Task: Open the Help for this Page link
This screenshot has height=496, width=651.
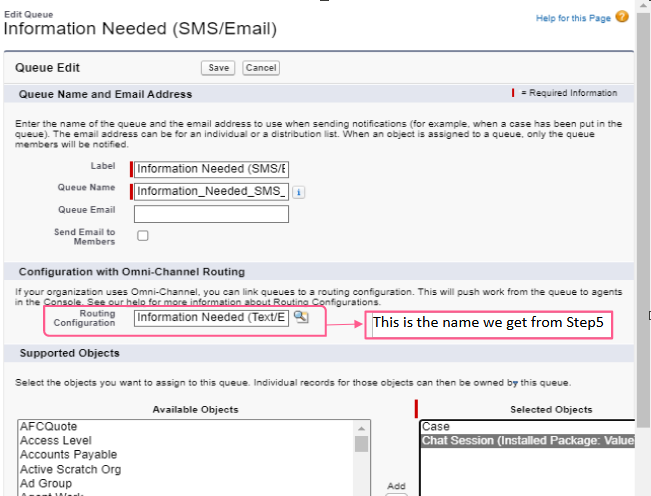Action: 573,18
